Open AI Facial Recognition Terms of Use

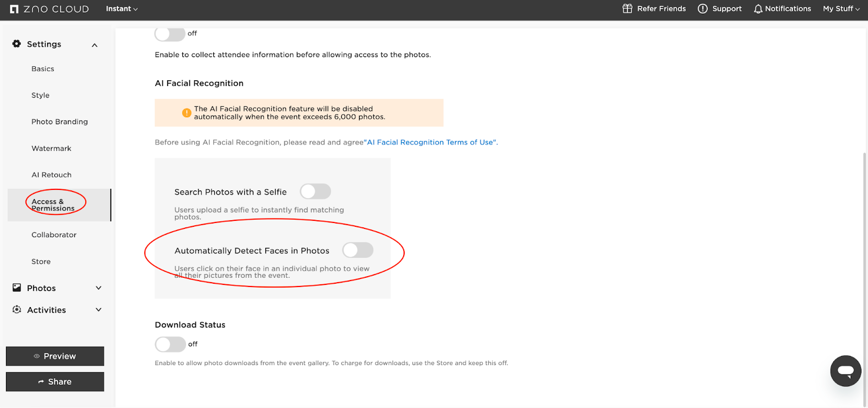(x=431, y=142)
